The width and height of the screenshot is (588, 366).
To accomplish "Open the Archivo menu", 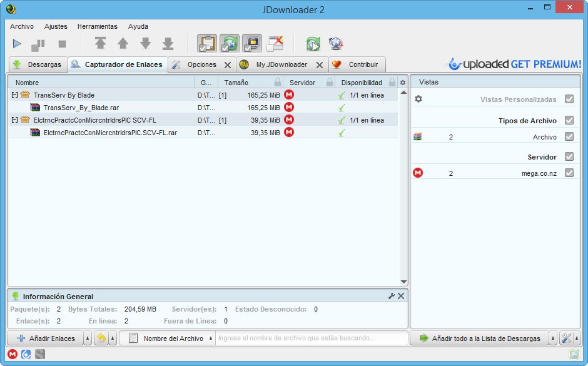I will [x=22, y=26].
